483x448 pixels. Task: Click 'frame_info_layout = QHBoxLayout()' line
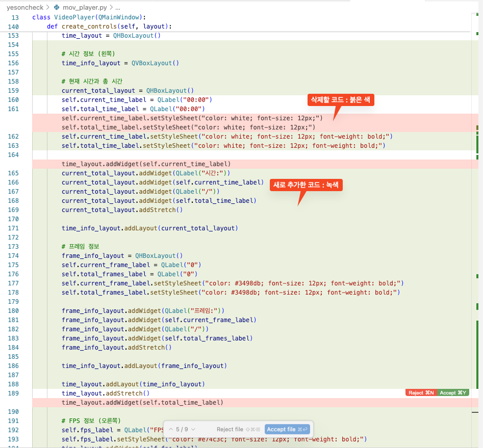pyautogui.click(x=122, y=256)
